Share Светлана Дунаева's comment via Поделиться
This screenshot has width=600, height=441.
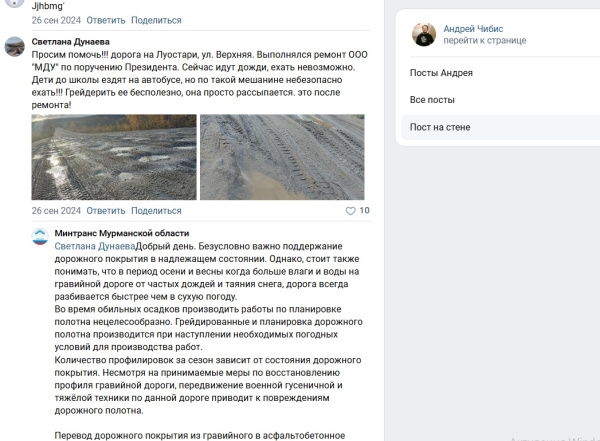point(156,211)
